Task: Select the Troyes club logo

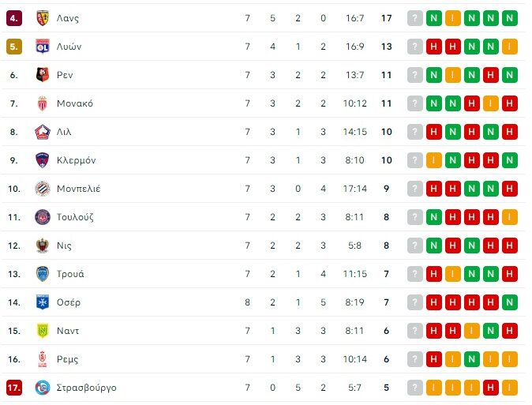Action: (x=43, y=274)
